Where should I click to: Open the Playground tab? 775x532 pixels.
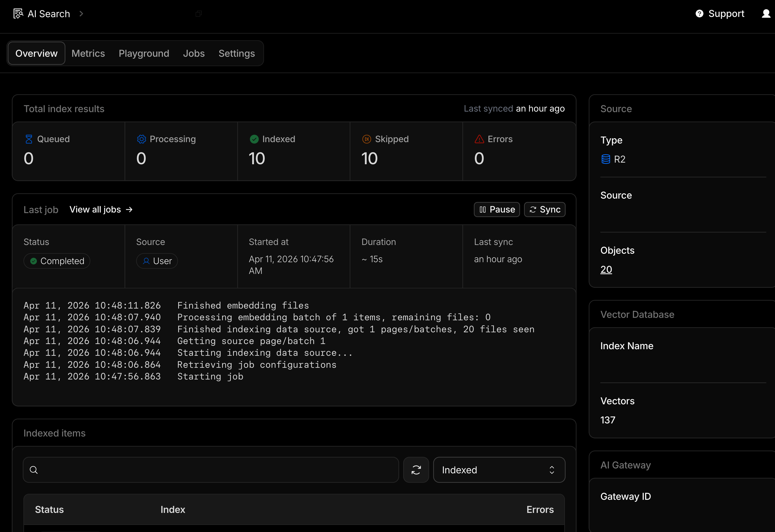(144, 53)
